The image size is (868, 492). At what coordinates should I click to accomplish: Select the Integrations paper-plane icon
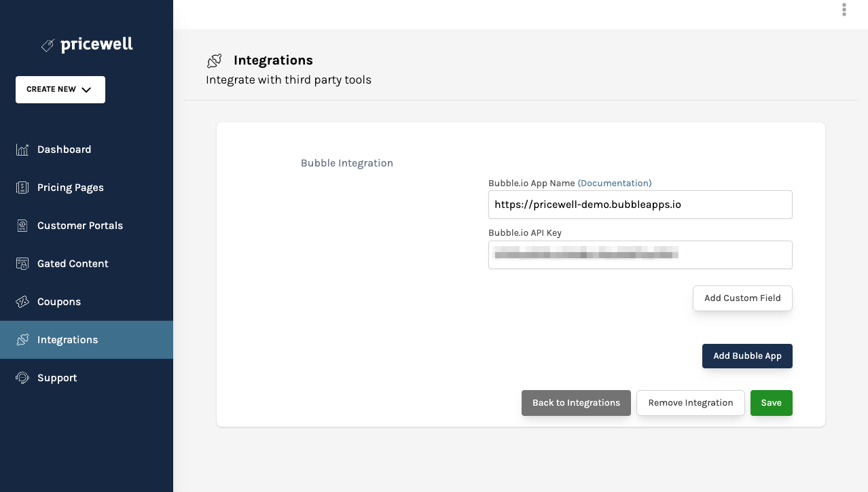(24, 340)
